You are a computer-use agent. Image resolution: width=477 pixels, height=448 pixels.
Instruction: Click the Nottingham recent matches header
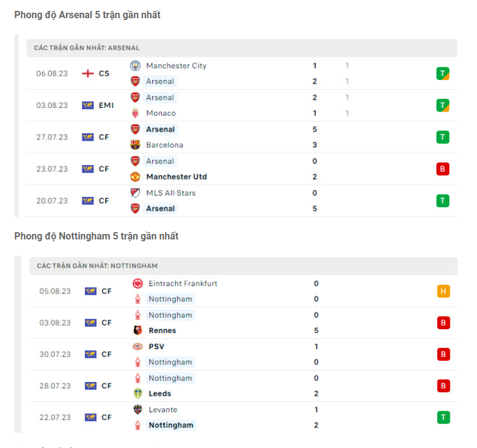point(97,266)
